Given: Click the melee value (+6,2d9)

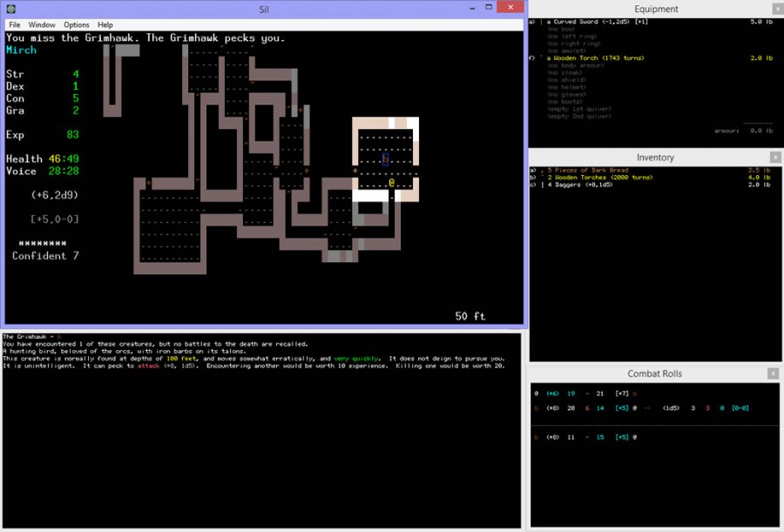Looking at the screenshot, I should (x=55, y=195).
